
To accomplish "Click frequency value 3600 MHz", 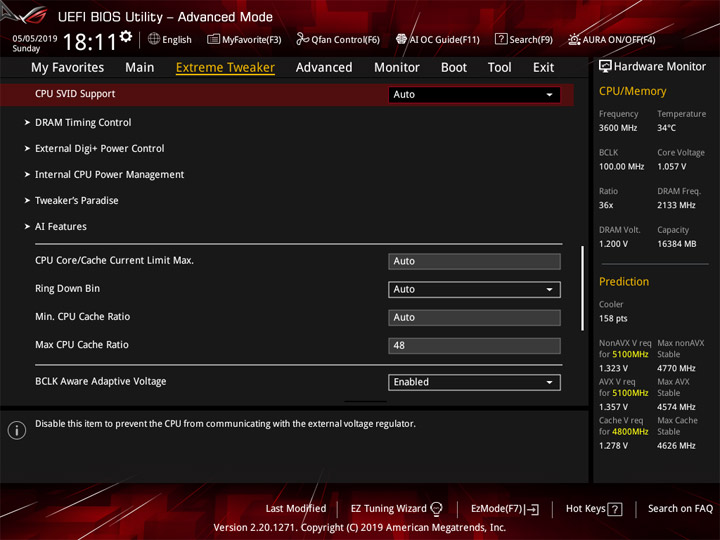I will (618, 128).
